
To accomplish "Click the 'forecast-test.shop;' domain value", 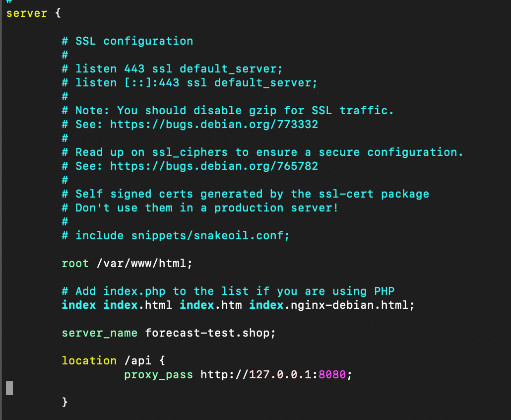I will coord(210,333).
